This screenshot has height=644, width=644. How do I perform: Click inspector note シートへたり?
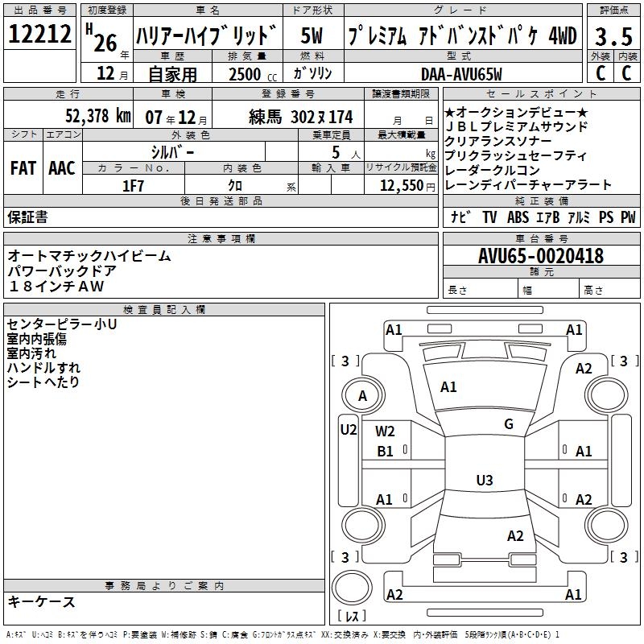pos(43,382)
